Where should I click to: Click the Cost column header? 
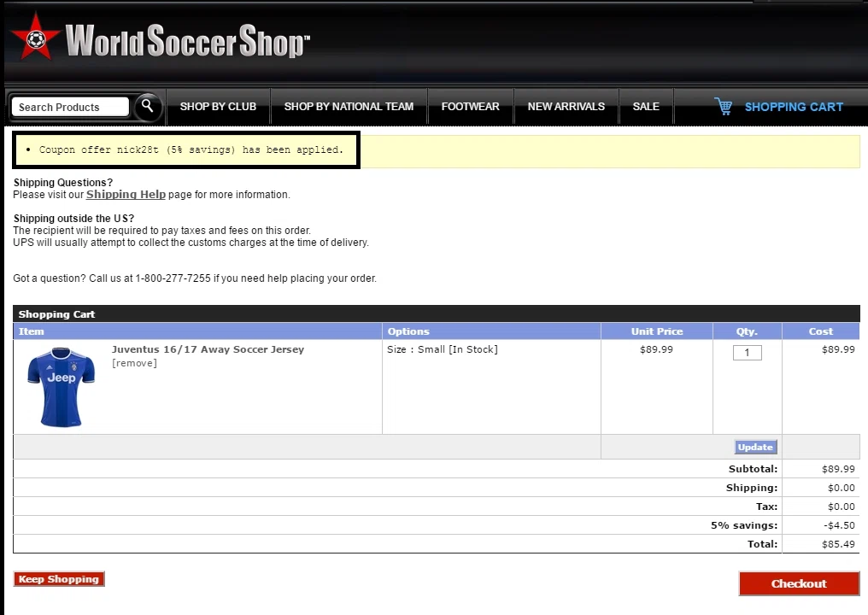(820, 331)
